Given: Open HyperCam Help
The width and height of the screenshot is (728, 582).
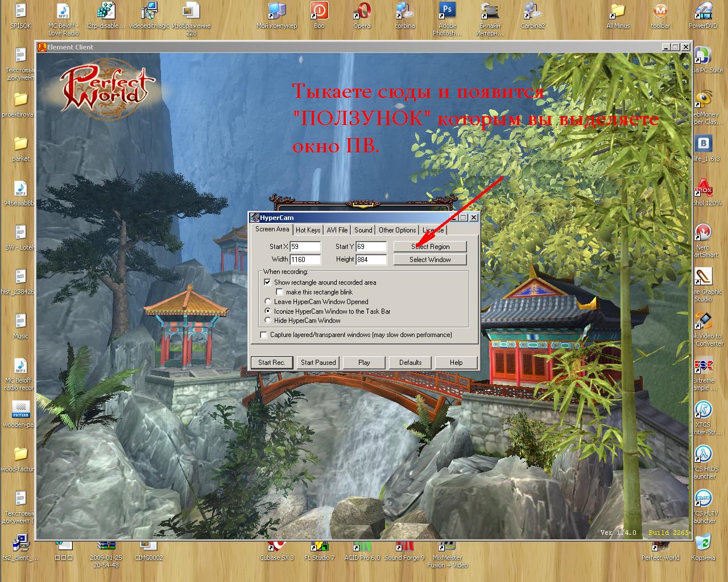Looking at the screenshot, I should 456,363.
